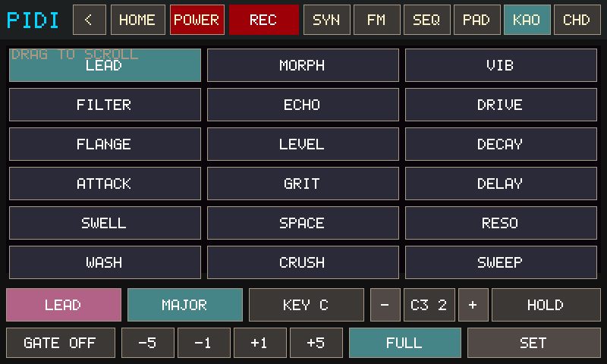The width and height of the screenshot is (607, 364).
Task: Select the FILTER preset
Action: tap(105, 105)
